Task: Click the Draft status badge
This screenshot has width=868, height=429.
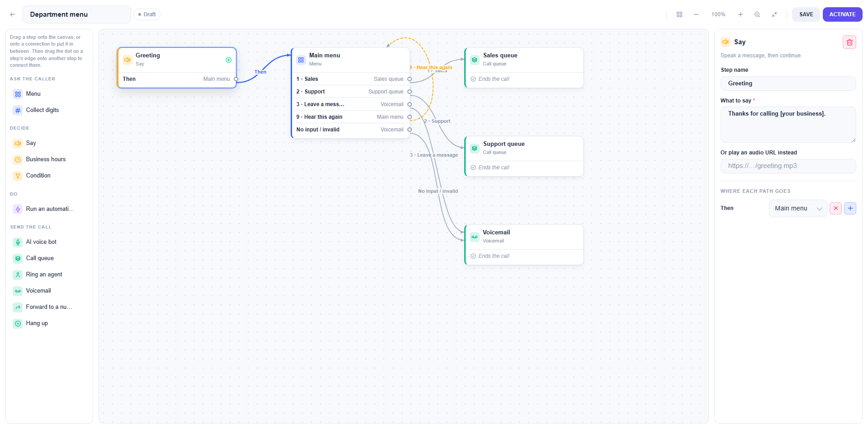Action: click(147, 14)
